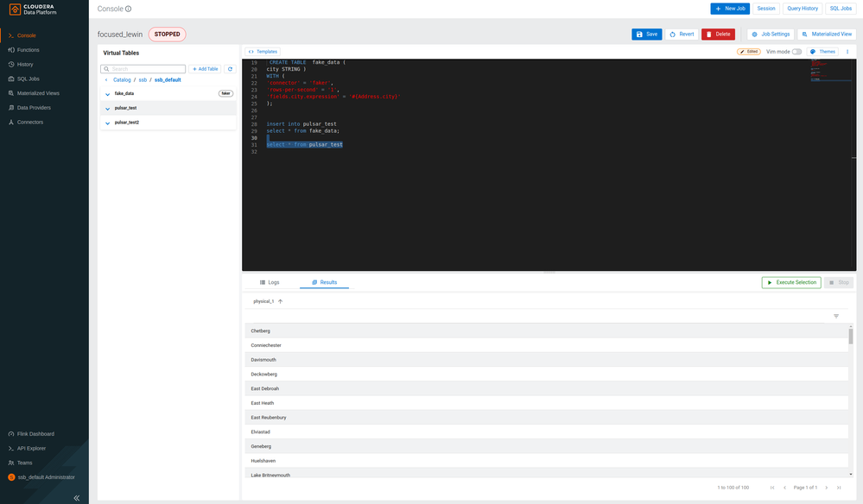This screenshot has width=863, height=504.
Task: Toggle Vim mode switch
Action: click(x=796, y=52)
